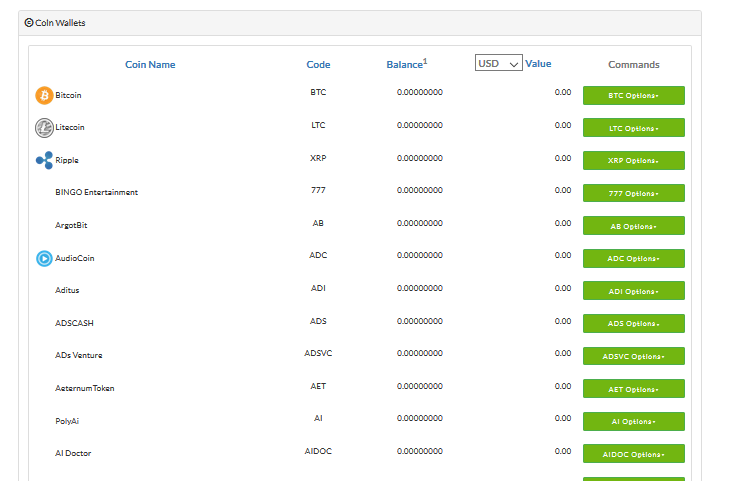Expand the XRP Options menu
735x481 pixels.
click(633, 160)
